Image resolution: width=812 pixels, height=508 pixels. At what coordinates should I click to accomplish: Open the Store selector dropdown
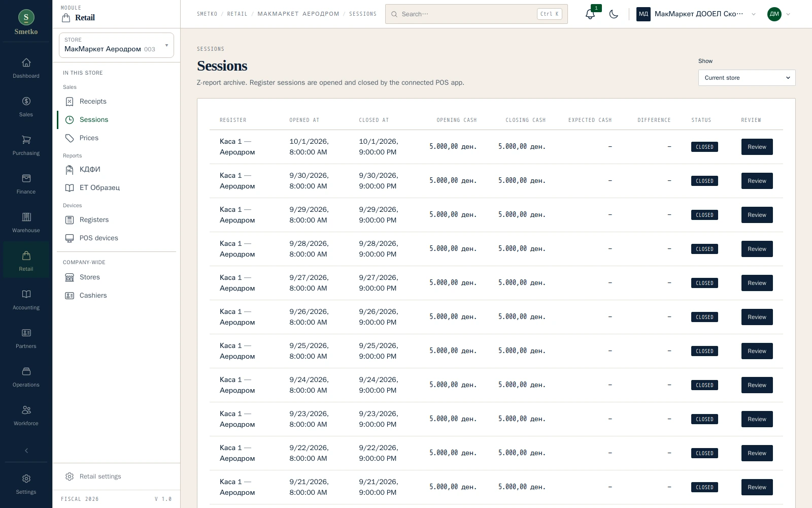(116, 45)
